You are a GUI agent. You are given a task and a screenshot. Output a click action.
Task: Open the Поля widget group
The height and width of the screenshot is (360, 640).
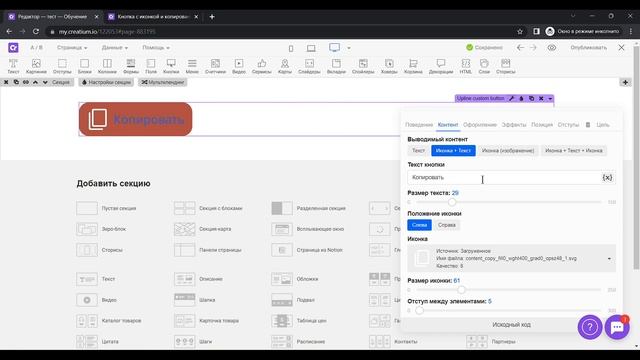pyautogui.click(x=151, y=66)
